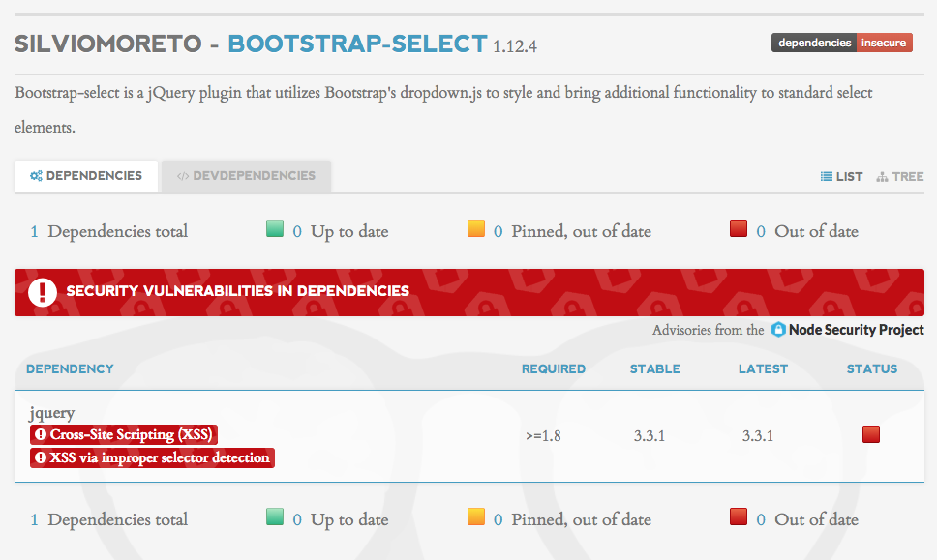The image size is (937, 560).
Task: Sort by the LATEST column header
Action: (x=763, y=369)
